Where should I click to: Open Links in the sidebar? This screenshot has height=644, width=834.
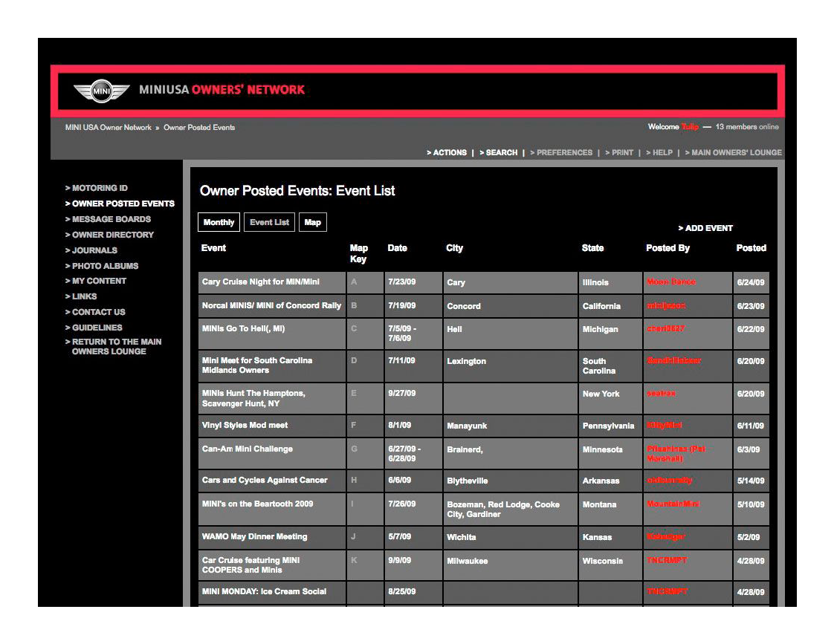(81, 296)
